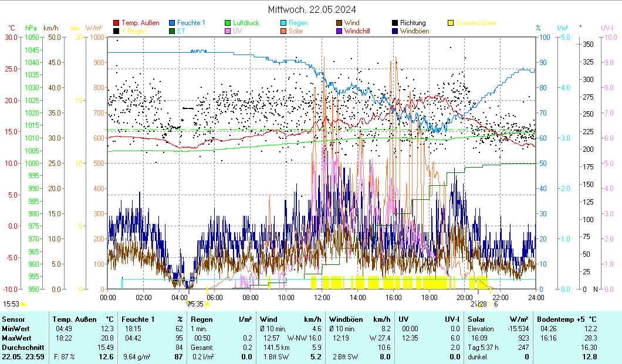Click the purple Windchill legend square
This screenshot has width=622, height=364.
tap(340, 31)
